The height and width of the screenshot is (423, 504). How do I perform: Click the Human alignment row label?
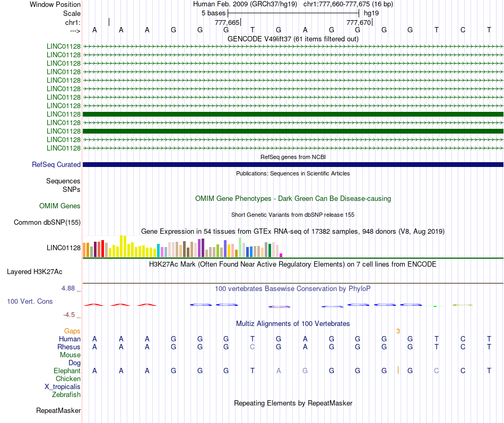[69, 339]
